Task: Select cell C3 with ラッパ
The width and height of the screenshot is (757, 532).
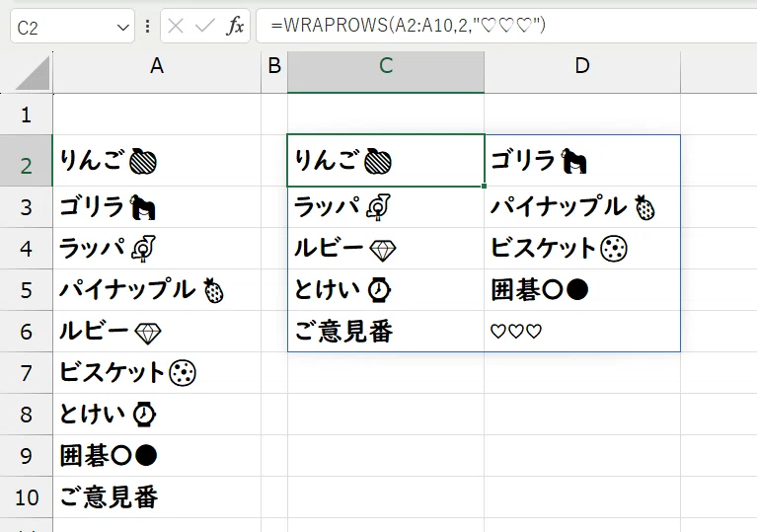Action: point(386,207)
